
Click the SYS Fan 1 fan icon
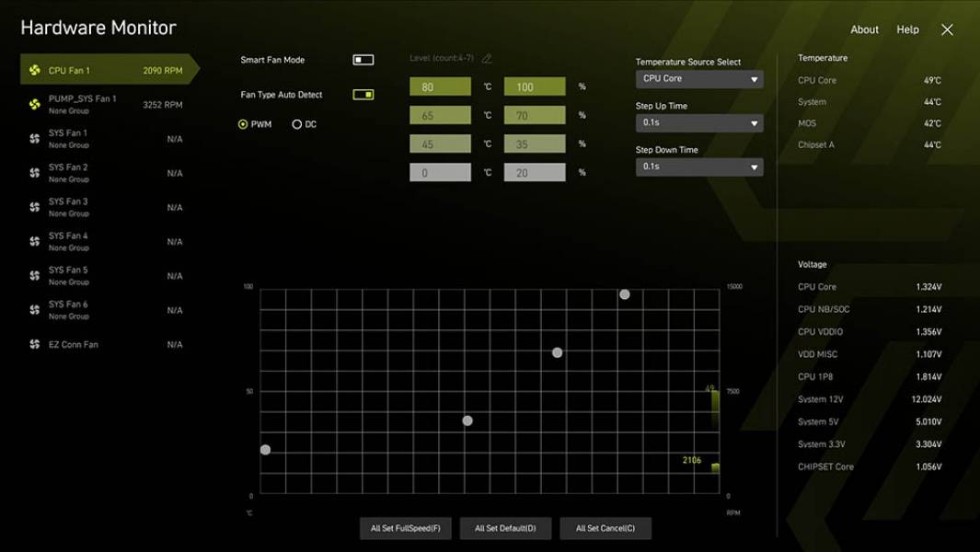[x=35, y=139]
